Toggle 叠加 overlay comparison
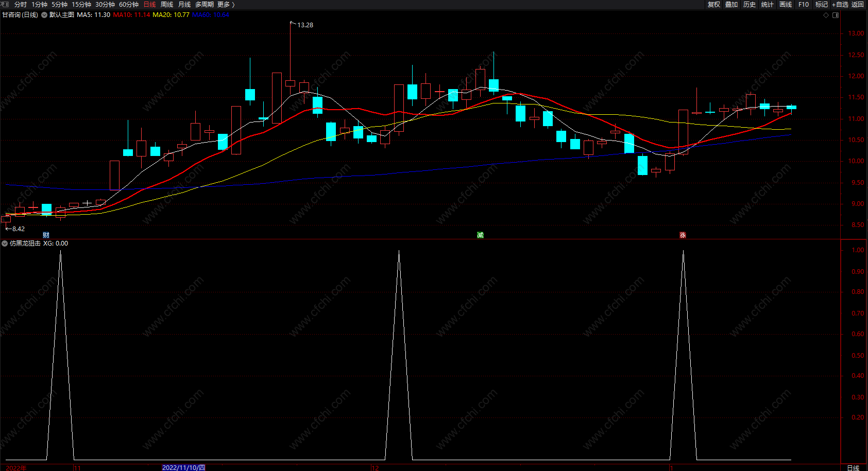 click(x=731, y=4)
